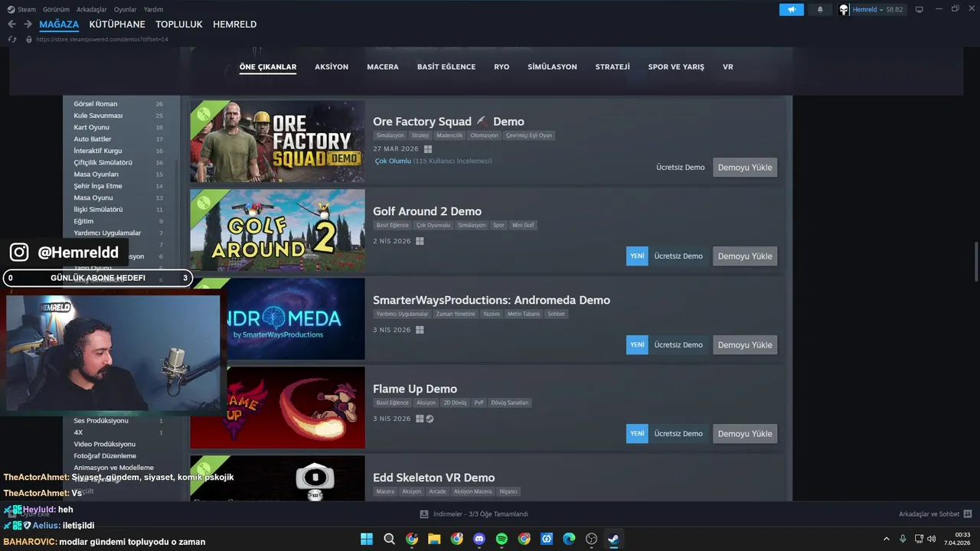Click the Steam icon in the taskbar
The width and height of the screenshot is (980, 551).
click(x=613, y=539)
